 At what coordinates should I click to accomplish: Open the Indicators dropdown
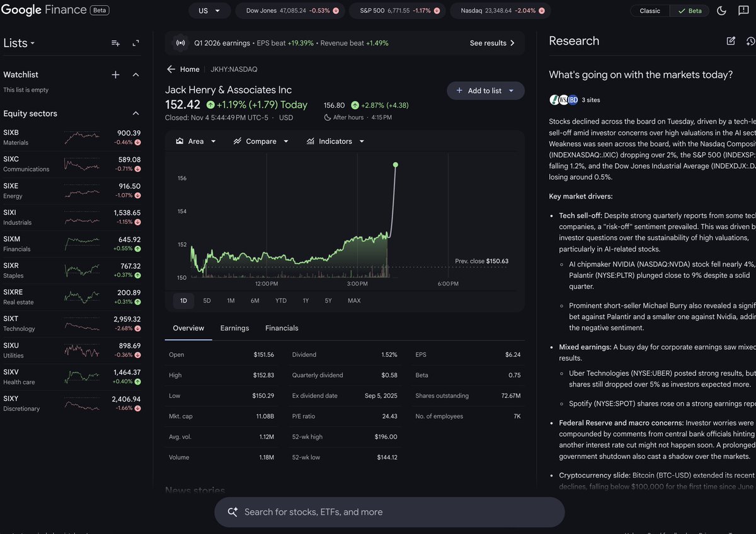(x=362, y=141)
